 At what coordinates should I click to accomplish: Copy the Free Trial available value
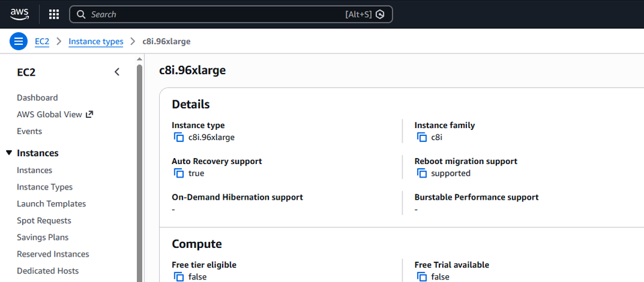[x=421, y=277]
